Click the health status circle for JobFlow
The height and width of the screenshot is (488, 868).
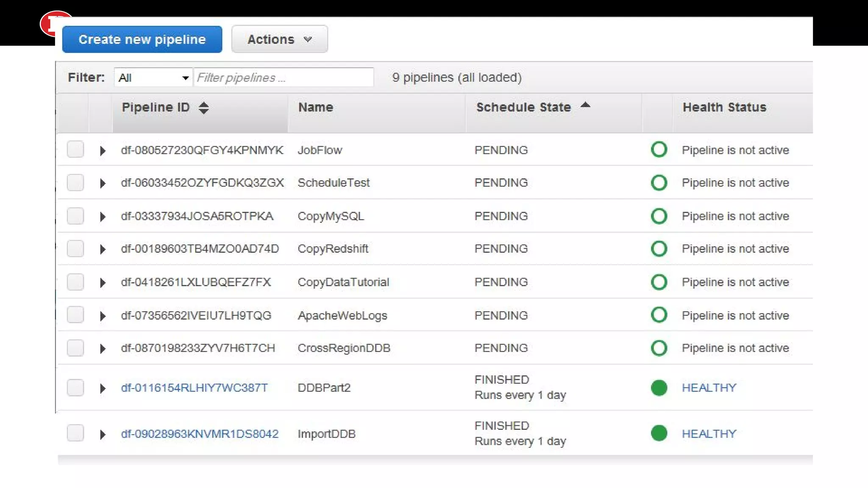659,150
